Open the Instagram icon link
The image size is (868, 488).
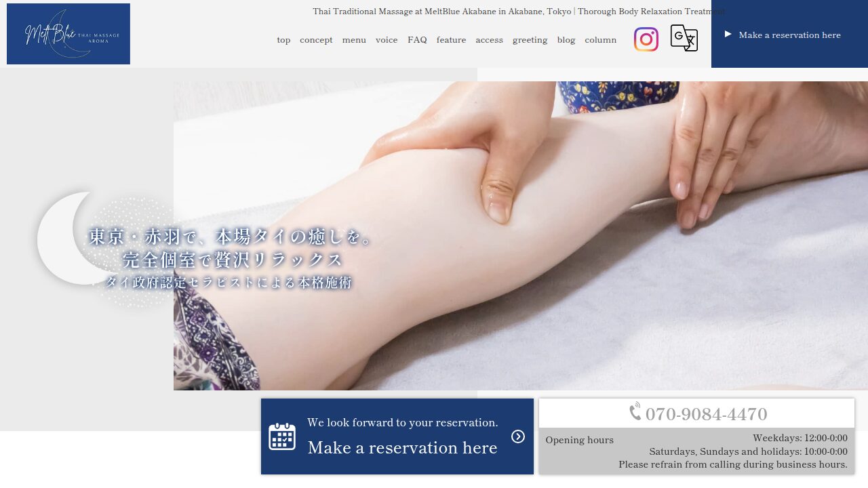point(646,39)
